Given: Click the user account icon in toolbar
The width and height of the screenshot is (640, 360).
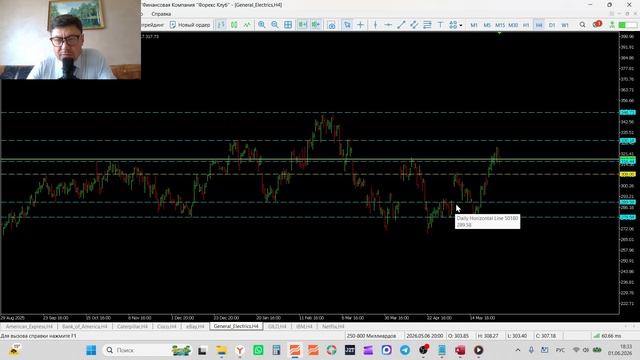Looking at the screenshot, I should coord(612,25).
